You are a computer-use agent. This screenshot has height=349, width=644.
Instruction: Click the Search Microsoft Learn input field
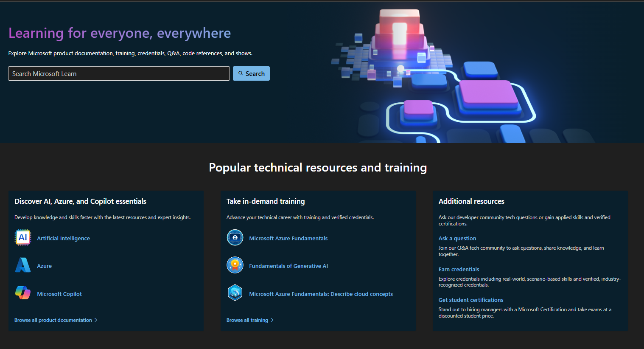(119, 73)
